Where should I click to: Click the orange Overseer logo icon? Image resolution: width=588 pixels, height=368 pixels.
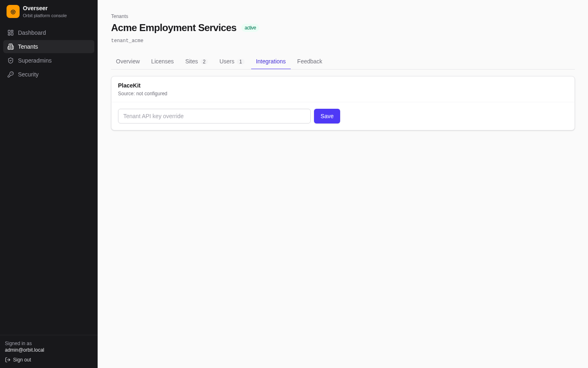[13, 11]
